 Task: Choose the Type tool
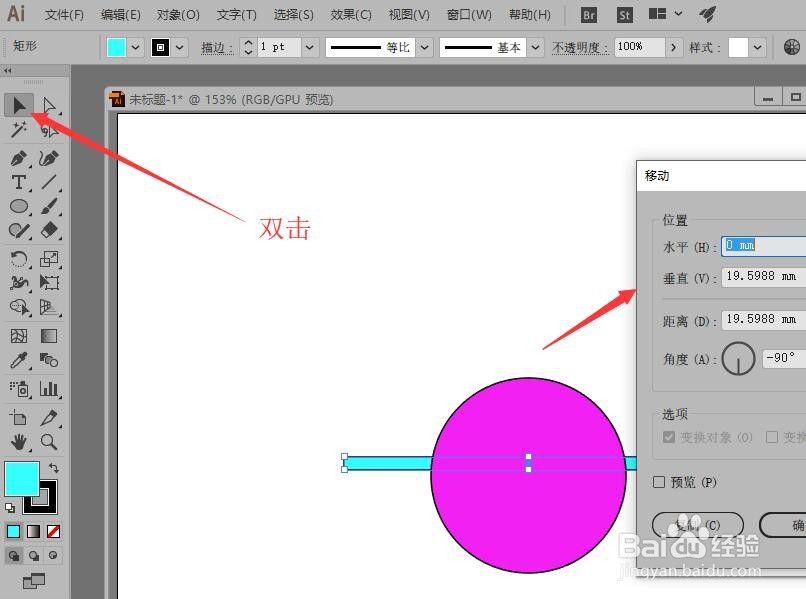[18, 182]
